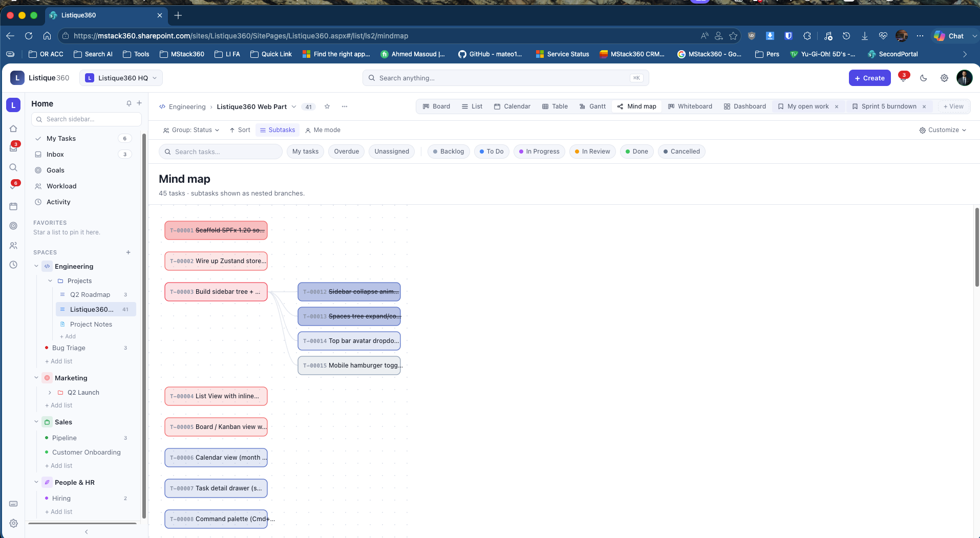Viewport: 980px width, 538px height.
Task: Click the Search anything field
Action: (x=505, y=78)
